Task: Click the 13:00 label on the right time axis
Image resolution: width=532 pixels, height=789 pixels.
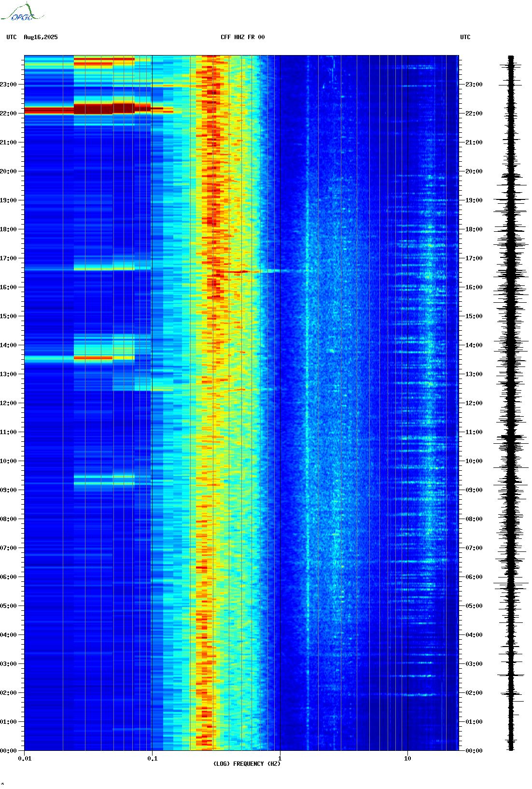Action: [474, 374]
